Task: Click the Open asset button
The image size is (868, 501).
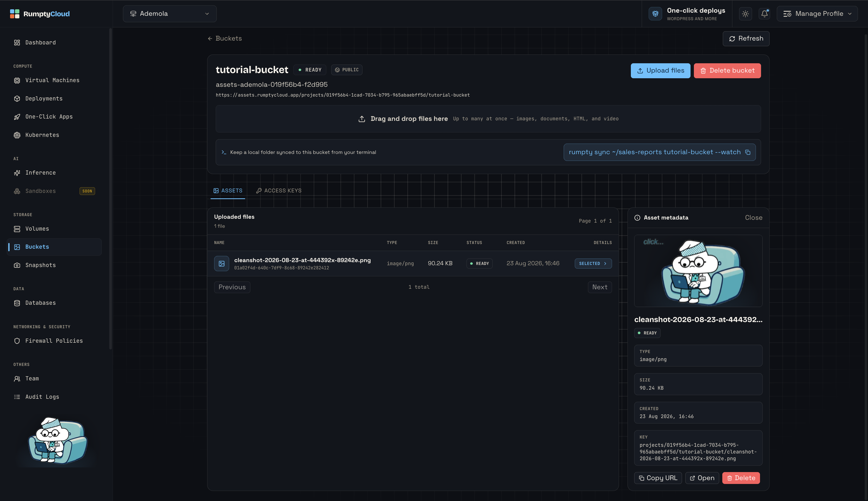Action: pyautogui.click(x=702, y=478)
